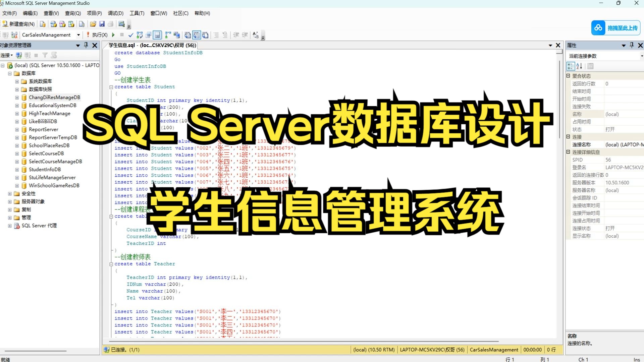Click the Activity Monitor toolbar icon
This screenshot has height=362, width=644.
(121, 24)
